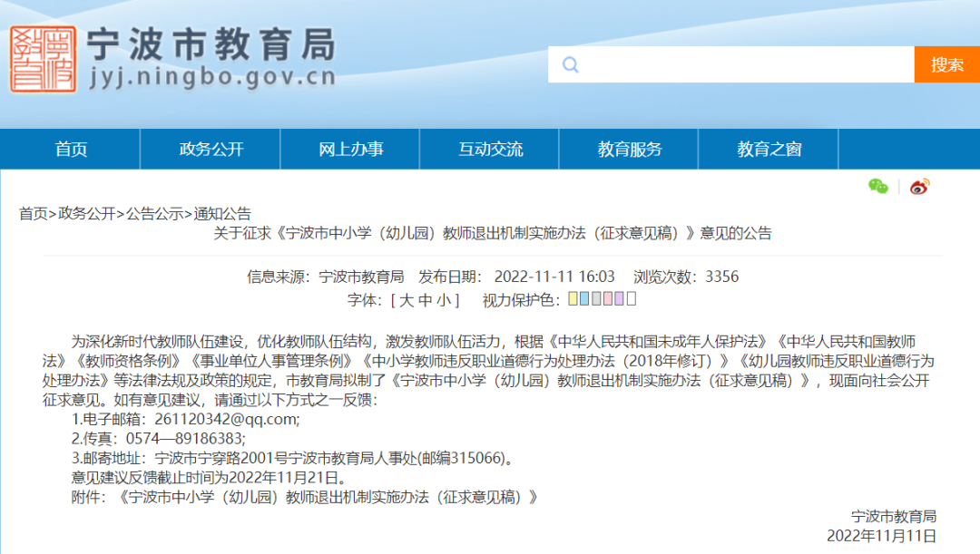The image size is (980, 554).
Task: Click the Weibo share icon
Action: click(920, 187)
